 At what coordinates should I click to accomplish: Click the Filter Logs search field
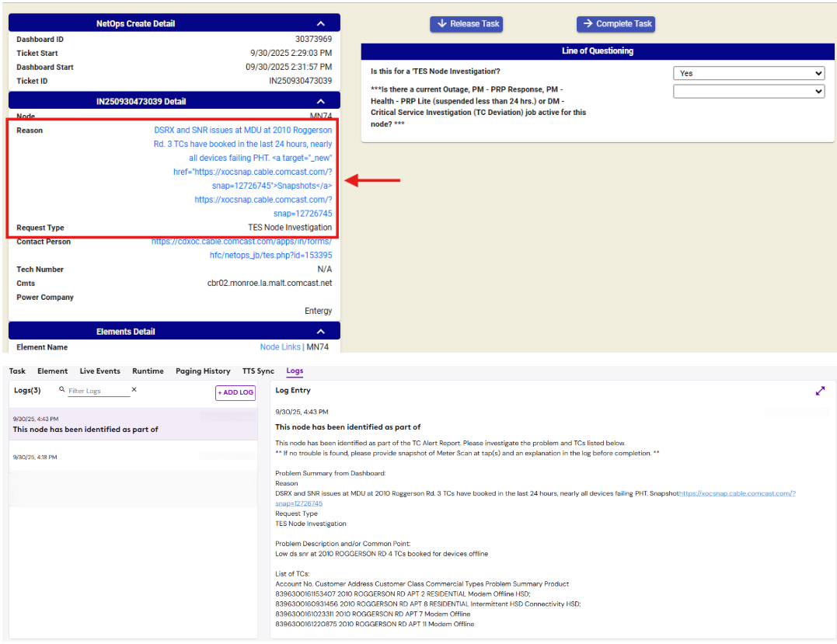[x=97, y=391]
